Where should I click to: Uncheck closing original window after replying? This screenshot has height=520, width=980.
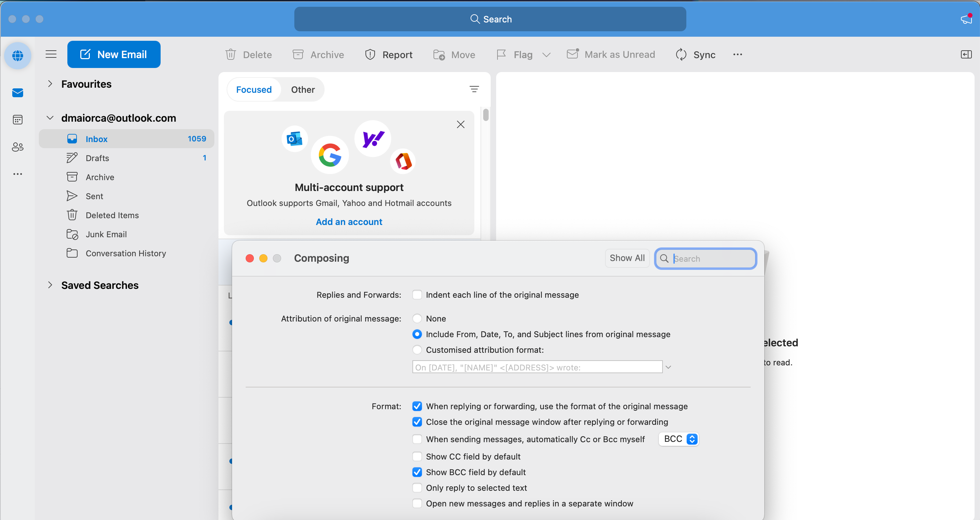click(x=417, y=422)
